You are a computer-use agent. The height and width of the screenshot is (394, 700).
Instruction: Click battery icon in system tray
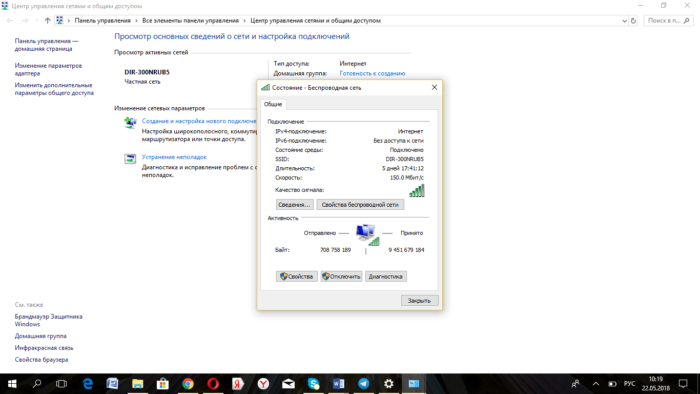click(x=612, y=384)
